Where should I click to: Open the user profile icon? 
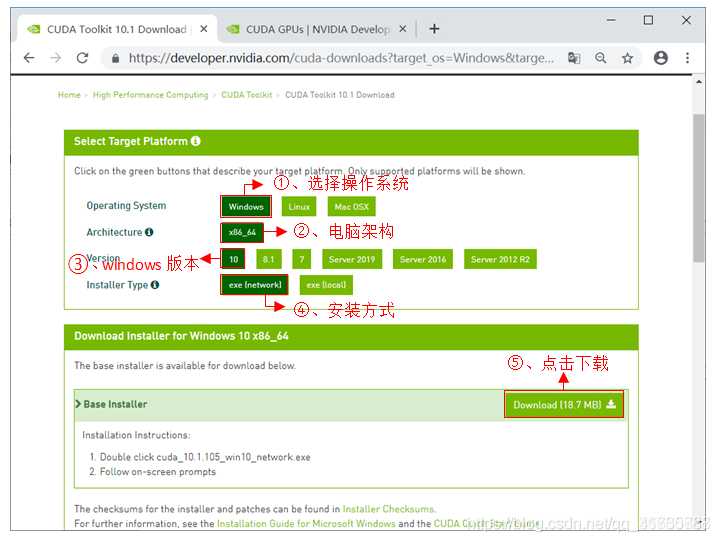tap(661, 58)
